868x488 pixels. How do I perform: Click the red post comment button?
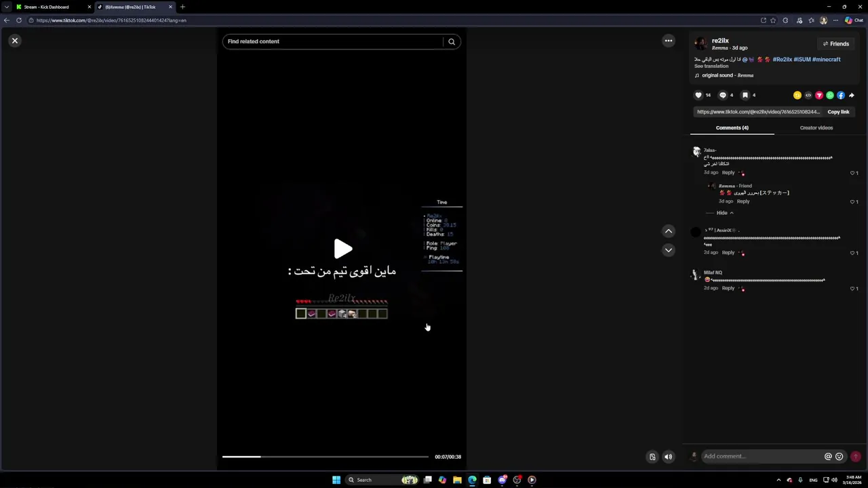(856, 457)
